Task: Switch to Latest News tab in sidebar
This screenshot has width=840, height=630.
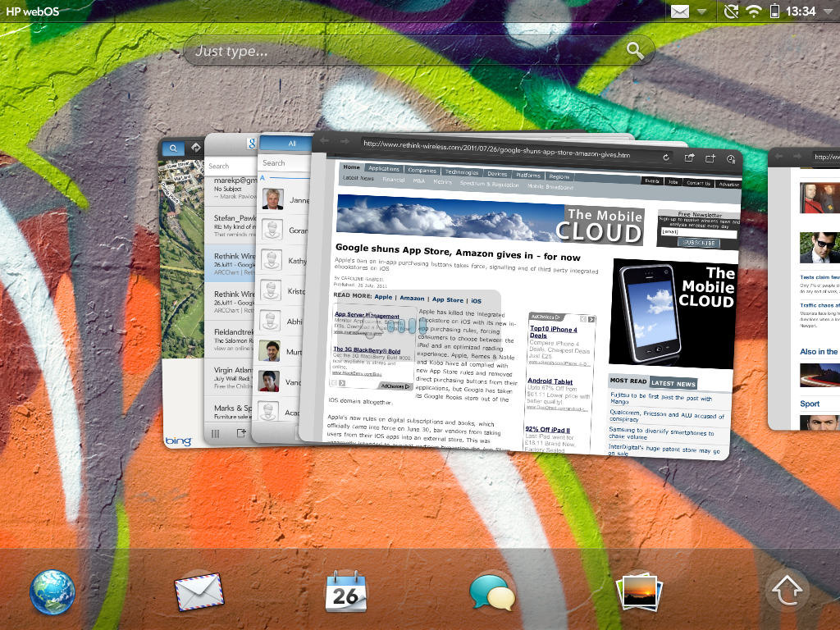Action: click(x=674, y=383)
